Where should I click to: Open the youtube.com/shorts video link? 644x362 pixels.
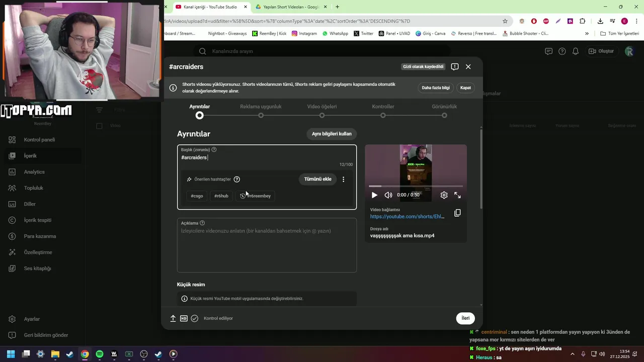point(408,217)
